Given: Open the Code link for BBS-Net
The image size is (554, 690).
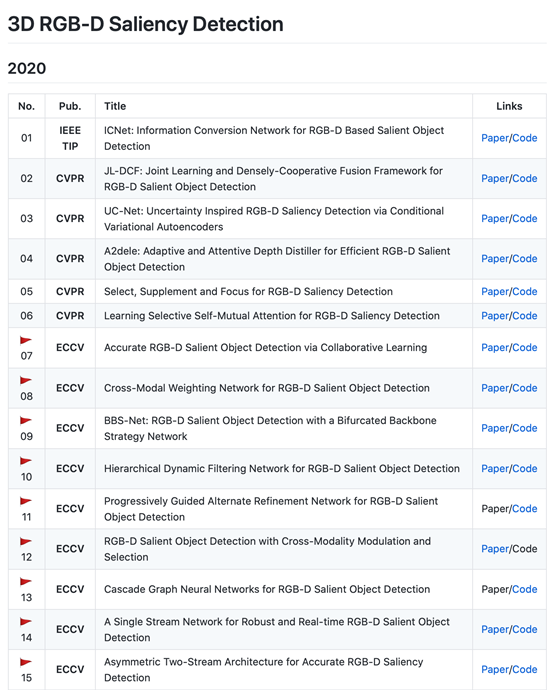Looking at the screenshot, I should [525, 428].
